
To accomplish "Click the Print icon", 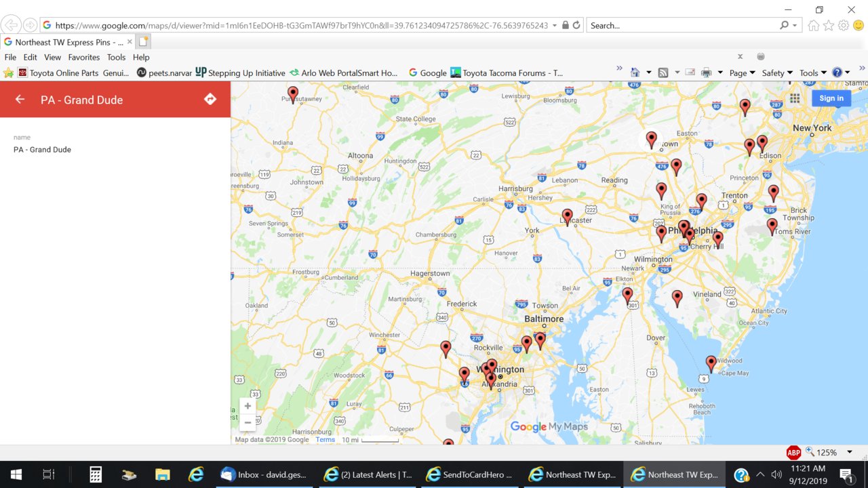I will pyautogui.click(x=706, y=73).
